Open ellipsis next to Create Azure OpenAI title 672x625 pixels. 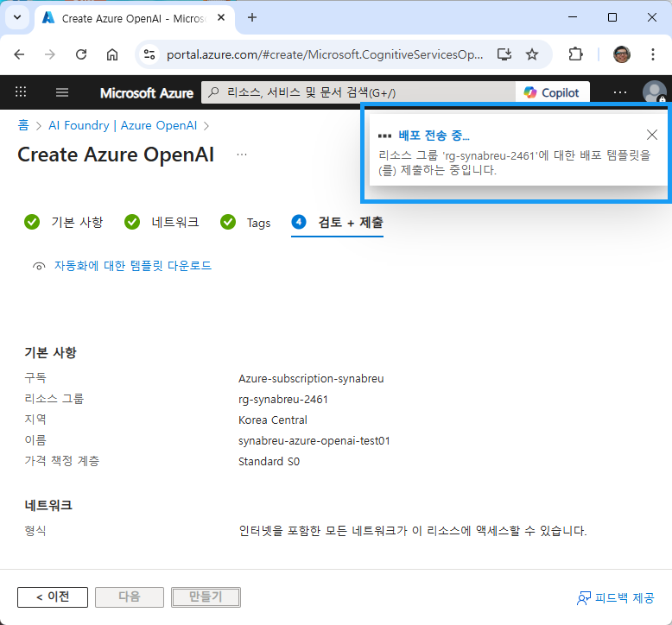pos(242,155)
